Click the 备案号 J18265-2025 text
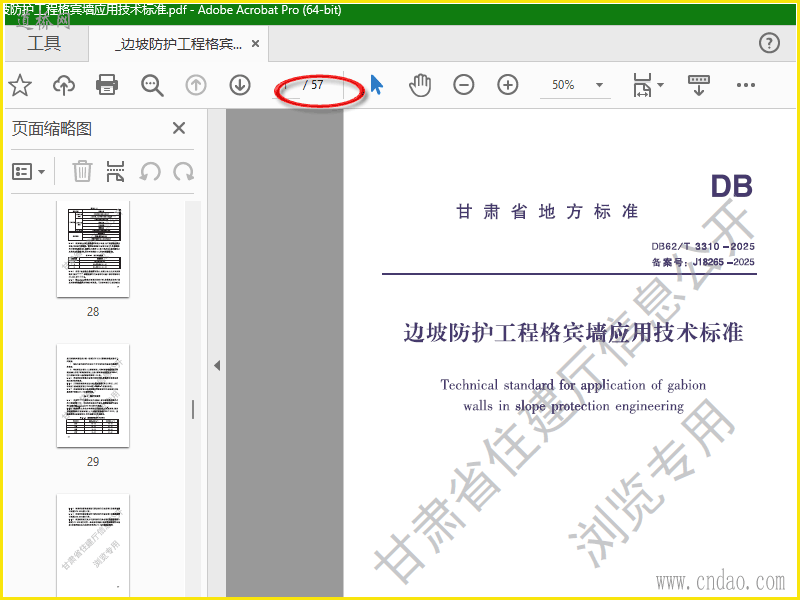Viewport: 800px width, 600px height. point(703,262)
